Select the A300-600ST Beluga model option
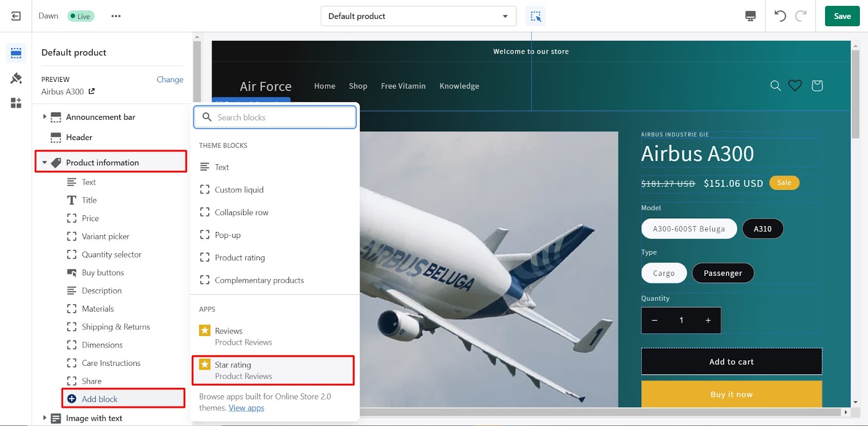Screen dimensions: 868x426 tap(689, 229)
